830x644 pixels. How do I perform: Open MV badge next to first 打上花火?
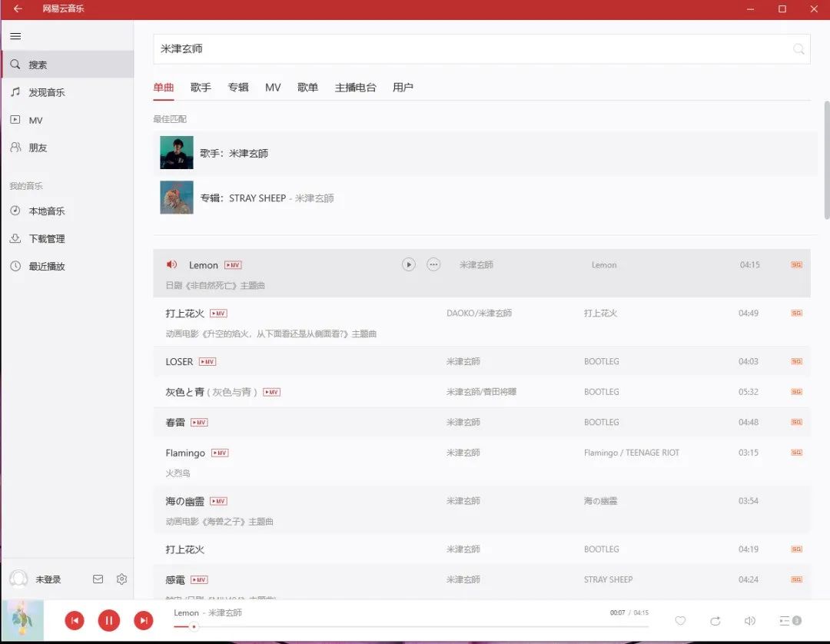218,314
